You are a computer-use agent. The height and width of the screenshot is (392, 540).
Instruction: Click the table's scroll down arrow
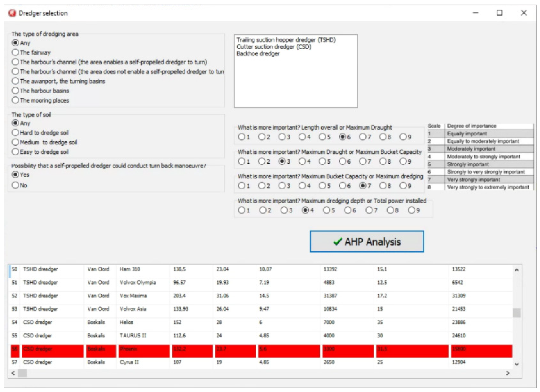(x=516, y=364)
